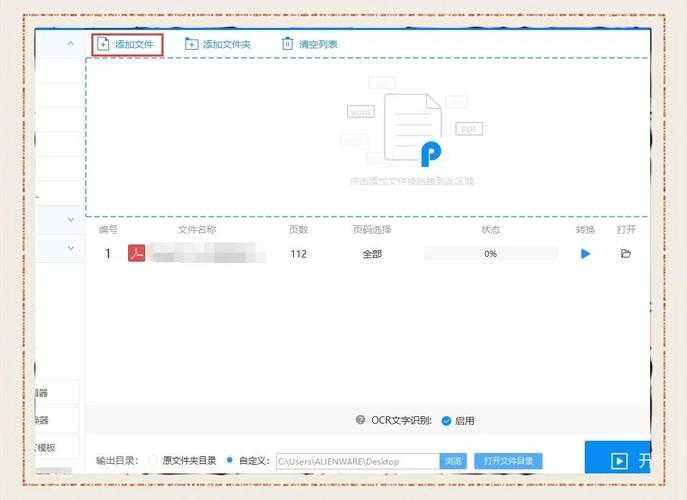Click the OCR help question mark icon
The width and height of the screenshot is (687, 500).
tap(361, 421)
